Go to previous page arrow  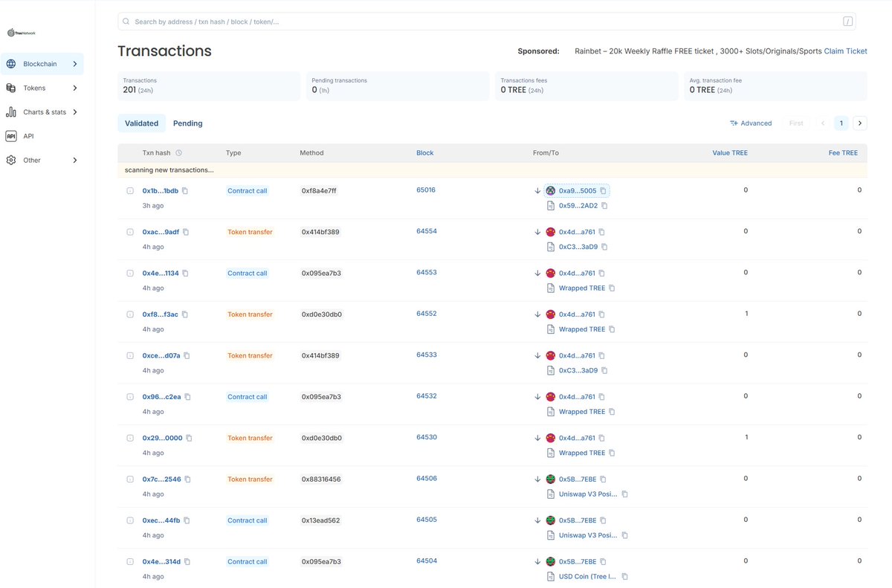click(x=823, y=123)
